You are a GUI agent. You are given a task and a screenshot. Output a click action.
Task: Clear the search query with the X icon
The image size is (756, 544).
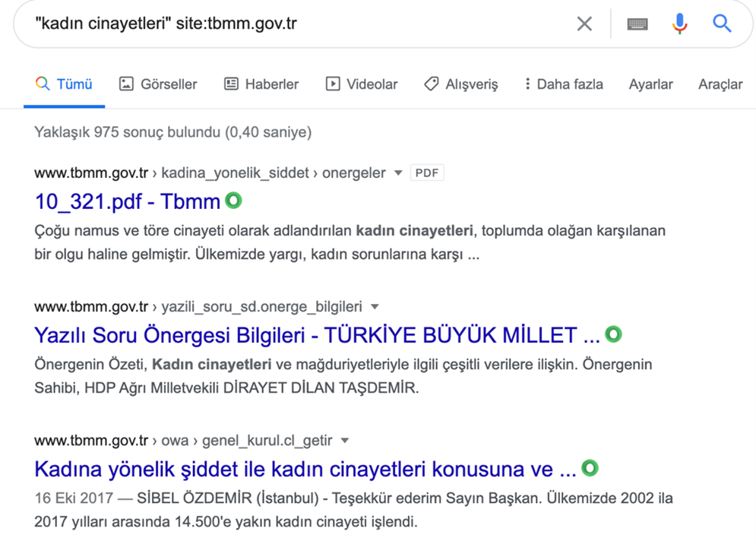click(584, 23)
